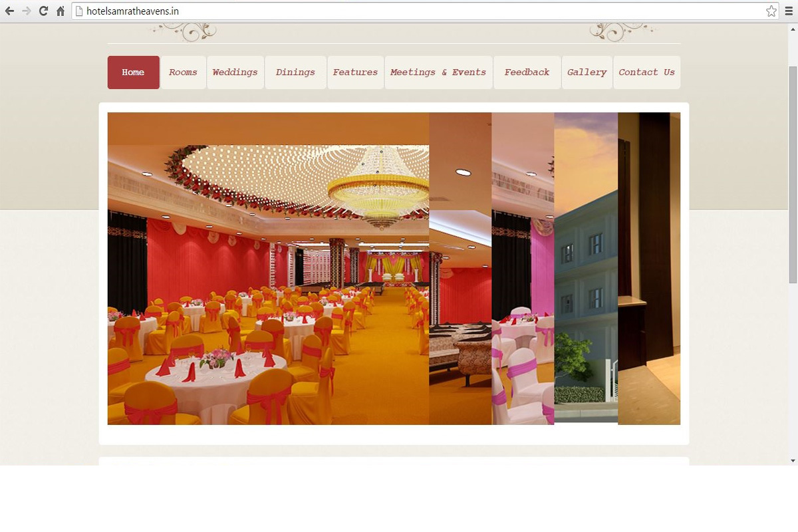
Task: Open the Contact Us page
Action: [646, 72]
